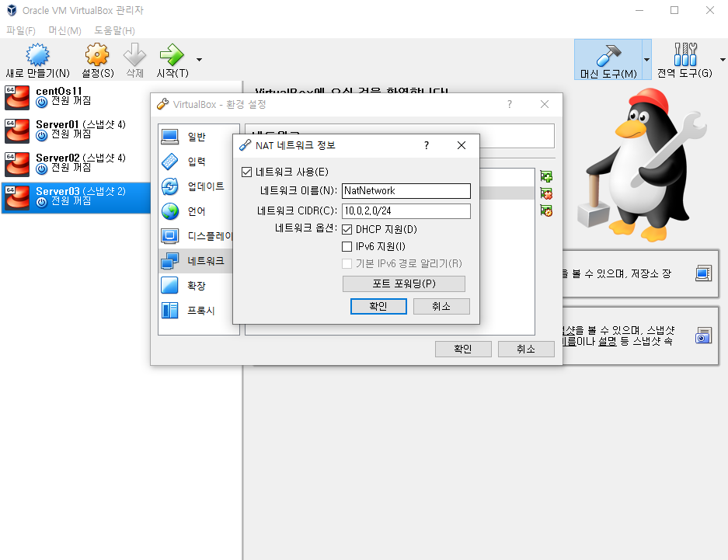Confirm NAT network dialog with 확인
728x560 pixels.
(378, 306)
